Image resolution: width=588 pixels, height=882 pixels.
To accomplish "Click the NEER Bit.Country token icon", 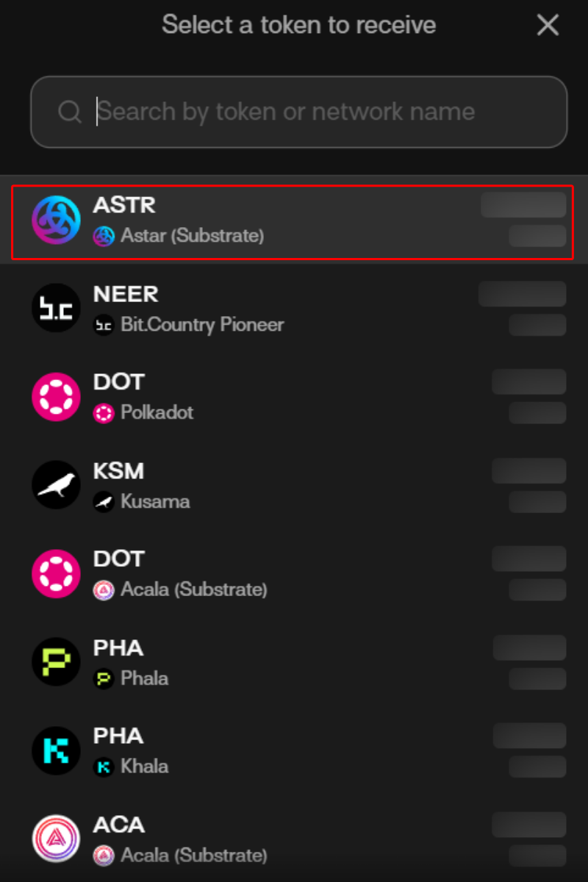I will pos(56,308).
